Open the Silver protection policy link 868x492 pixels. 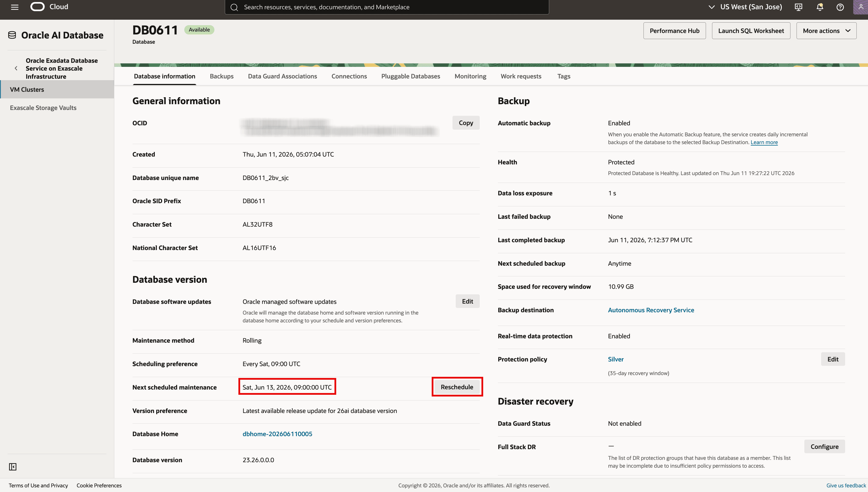click(616, 359)
